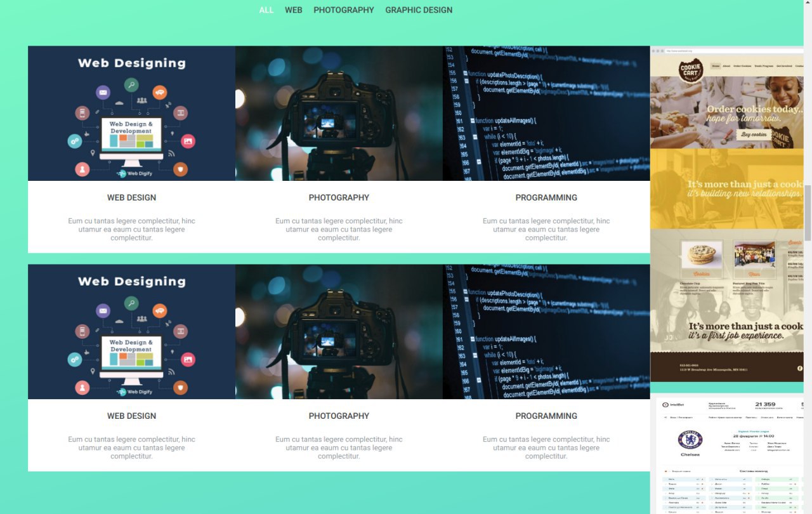Click the description under top-row WEB DESIGN
812x514 pixels.
(x=131, y=229)
